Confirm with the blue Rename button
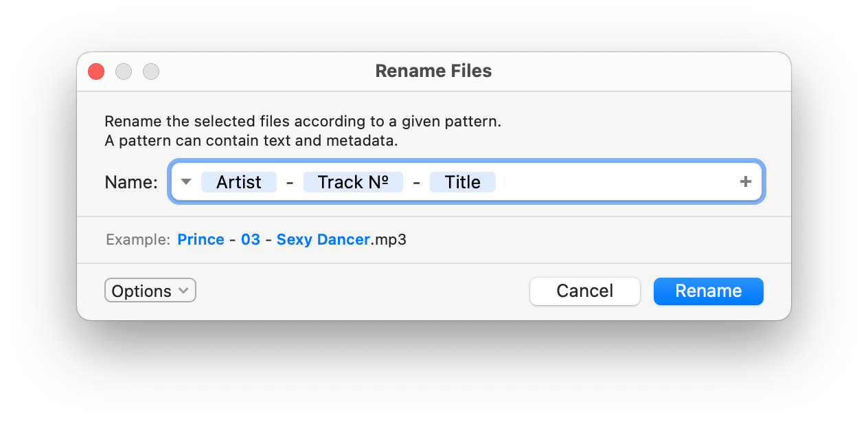The height and width of the screenshot is (422, 868). click(x=709, y=291)
